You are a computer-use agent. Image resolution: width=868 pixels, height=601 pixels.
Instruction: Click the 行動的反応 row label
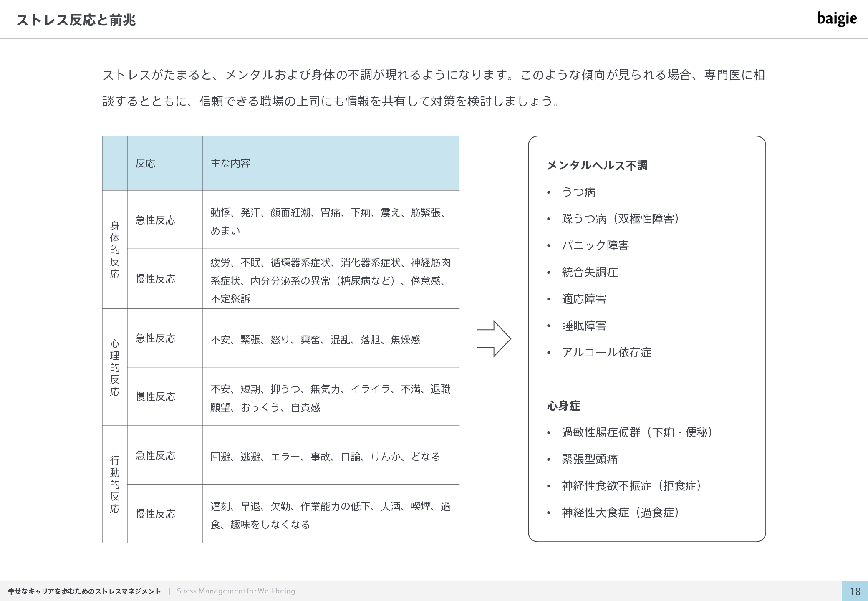(x=115, y=484)
